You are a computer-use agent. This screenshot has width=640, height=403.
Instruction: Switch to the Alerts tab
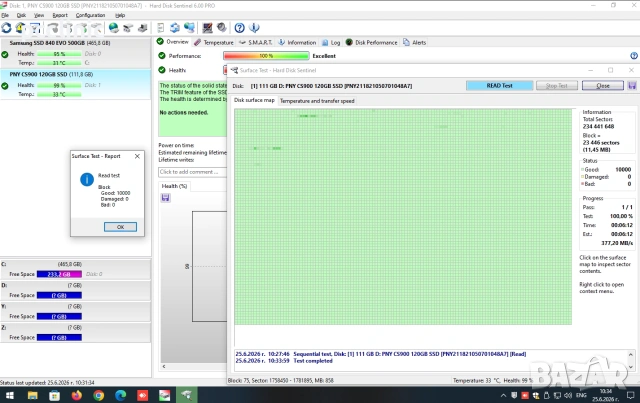pos(415,42)
